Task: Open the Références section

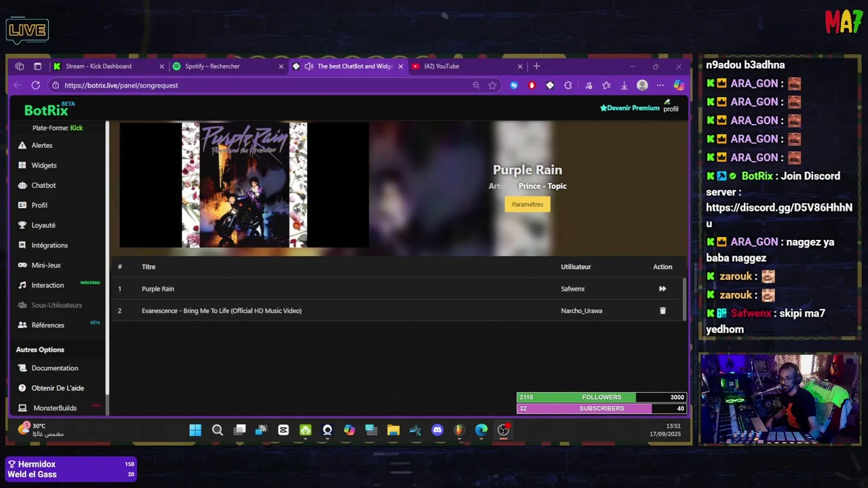Action: pyautogui.click(x=47, y=325)
